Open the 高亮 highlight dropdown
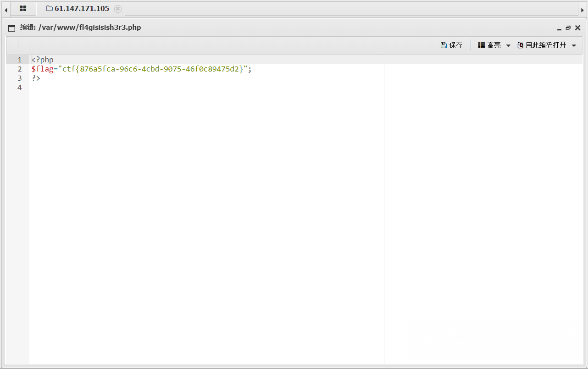Image resolution: width=588 pixels, height=369 pixels. point(494,45)
